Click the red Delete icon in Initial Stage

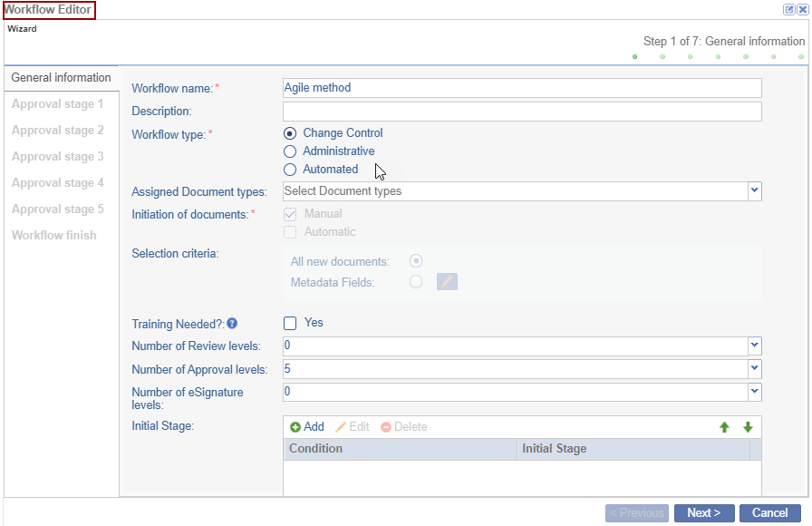point(386,427)
